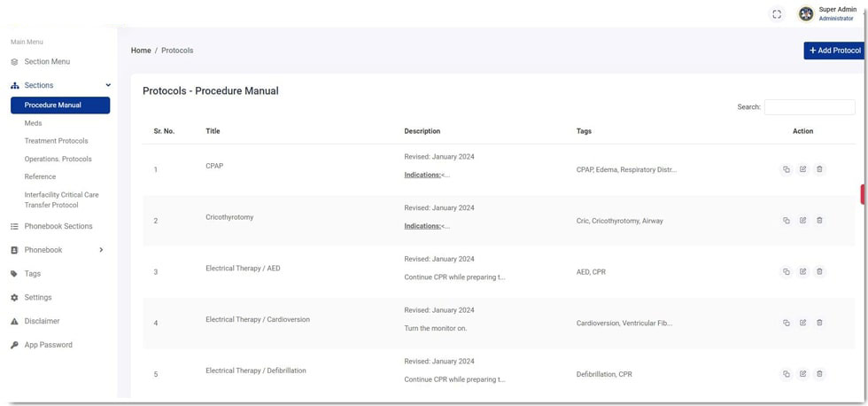
Task: Duplicate the Cricothyrotomy protocol
Action: click(787, 221)
